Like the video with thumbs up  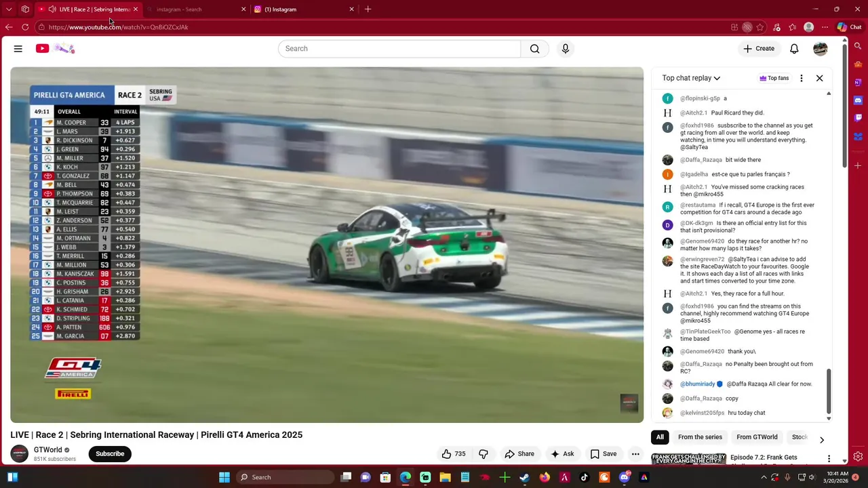tap(454, 454)
